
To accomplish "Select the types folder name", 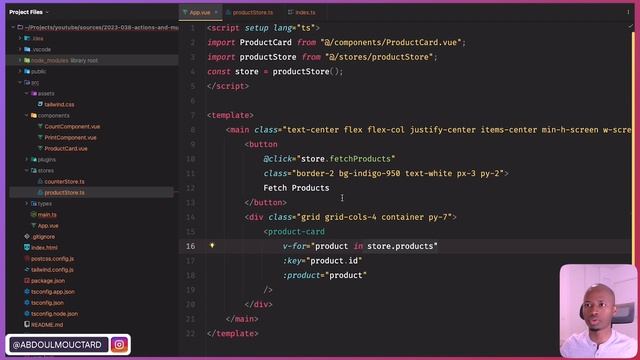I will point(45,204).
